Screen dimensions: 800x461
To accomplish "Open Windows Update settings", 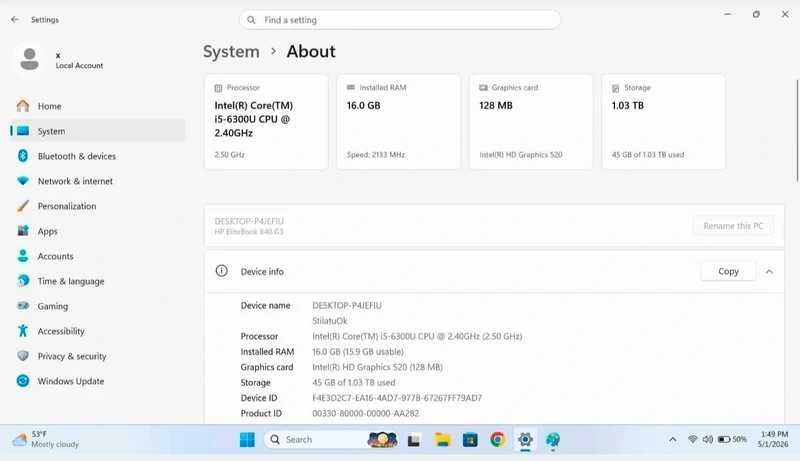I will [x=97, y=380].
